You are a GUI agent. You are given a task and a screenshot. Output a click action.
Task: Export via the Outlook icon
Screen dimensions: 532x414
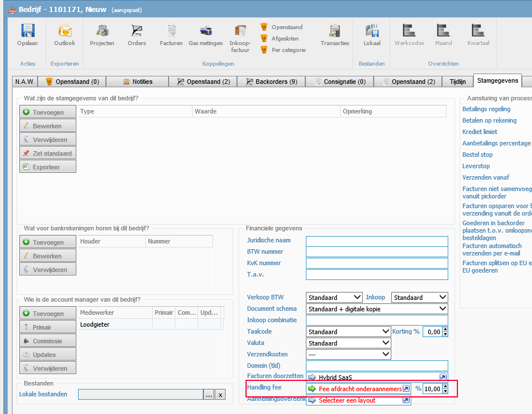tap(64, 33)
